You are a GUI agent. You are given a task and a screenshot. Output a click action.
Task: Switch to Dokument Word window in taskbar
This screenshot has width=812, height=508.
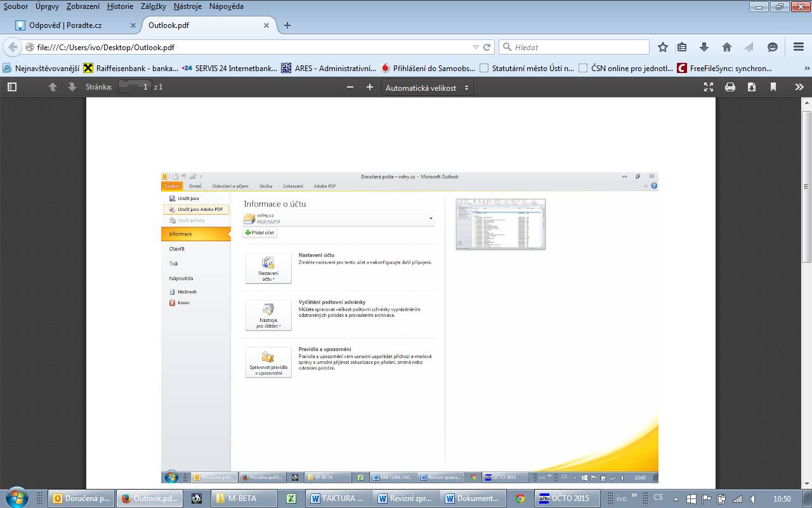coord(475,498)
